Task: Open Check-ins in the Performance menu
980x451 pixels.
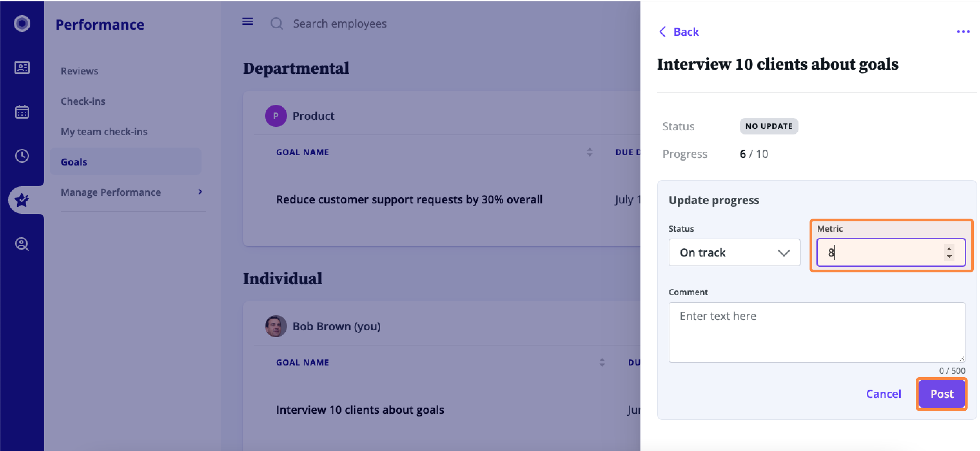Action: [83, 101]
